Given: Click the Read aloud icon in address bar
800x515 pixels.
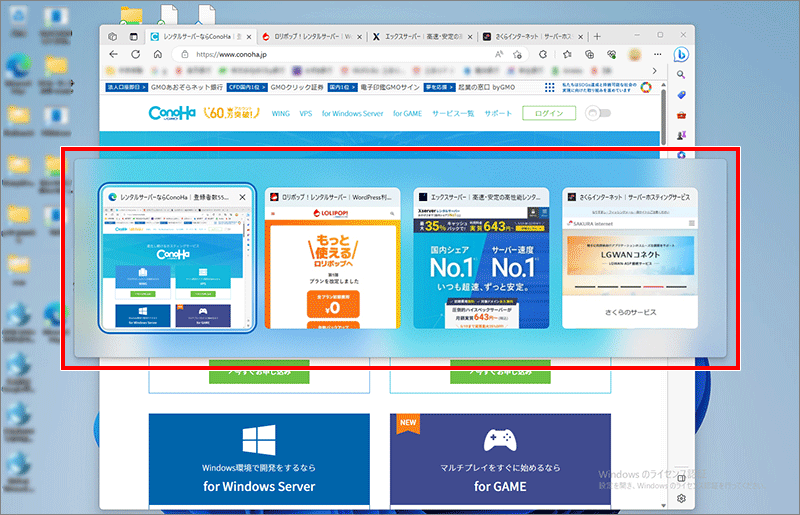Looking at the screenshot, I should pyautogui.click(x=499, y=54).
